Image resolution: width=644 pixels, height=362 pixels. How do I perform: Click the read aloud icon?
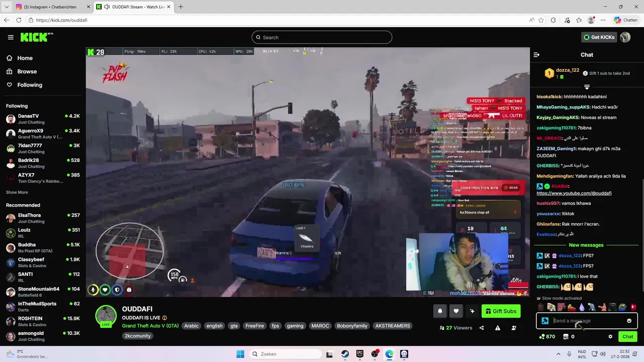point(531,20)
